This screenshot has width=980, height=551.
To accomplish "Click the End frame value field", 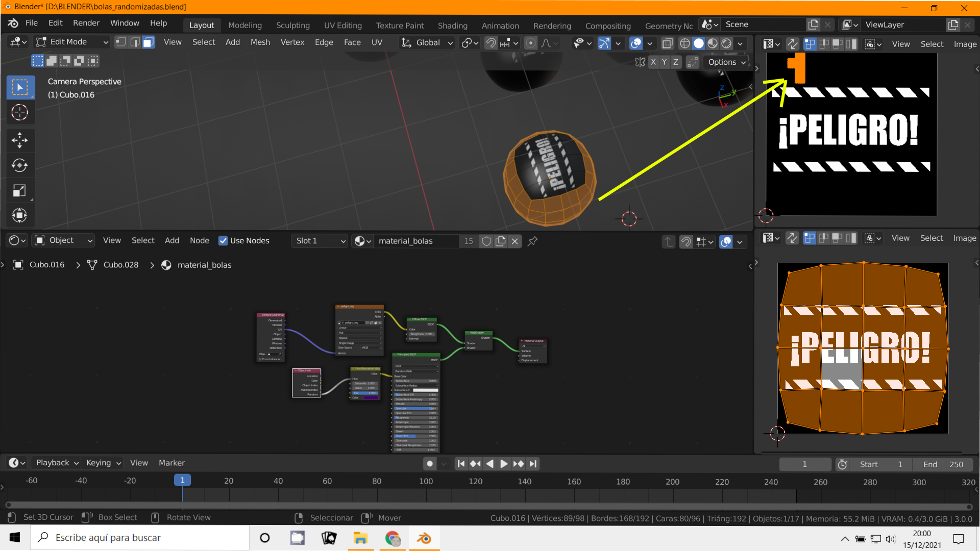I will tap(943, 464).
